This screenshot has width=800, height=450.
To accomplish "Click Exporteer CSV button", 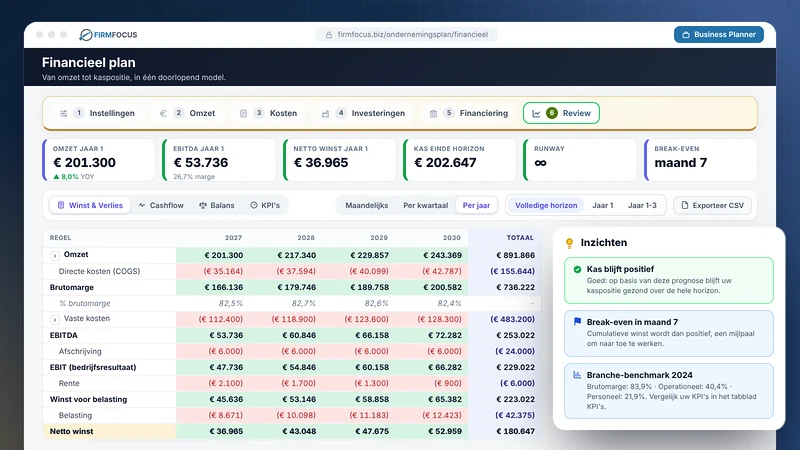I will [x=712, y=205].
